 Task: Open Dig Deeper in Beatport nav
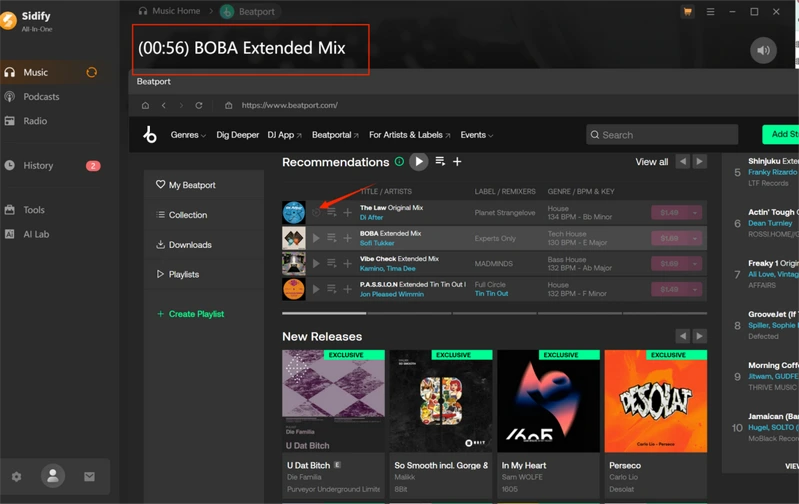pos(237,135)
